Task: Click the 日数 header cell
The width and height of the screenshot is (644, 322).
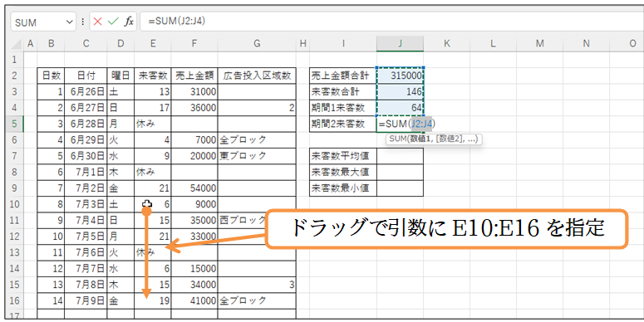Action: 51,76
